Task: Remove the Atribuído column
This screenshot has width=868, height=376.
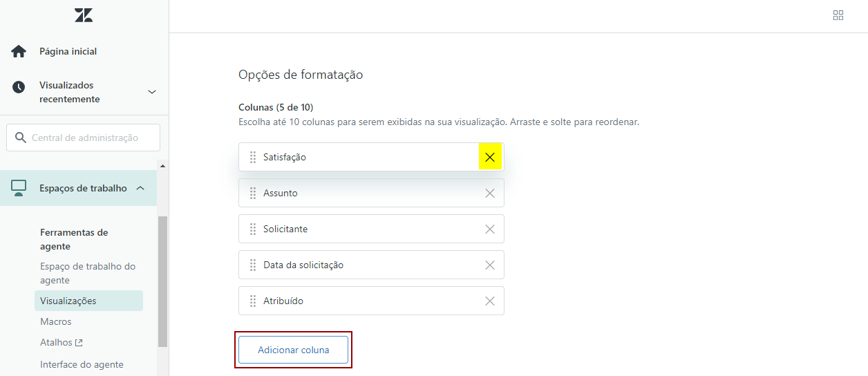Action: click(490, 301)
